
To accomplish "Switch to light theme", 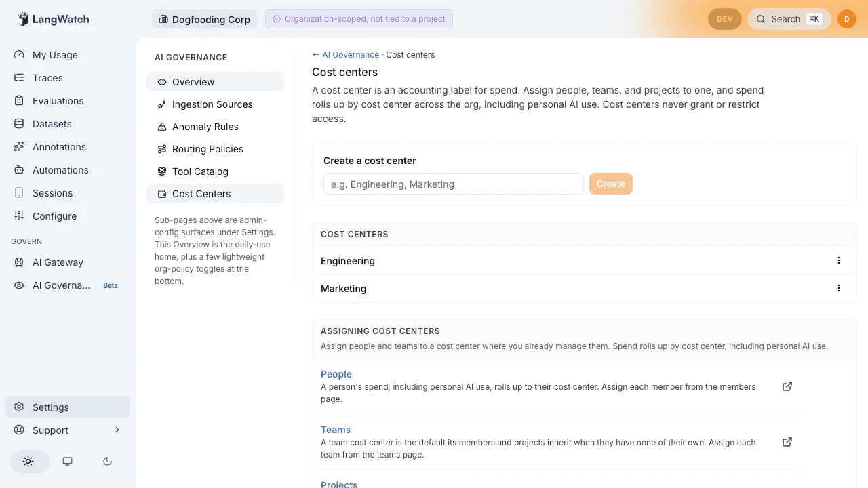I will [x=28, y=461].
